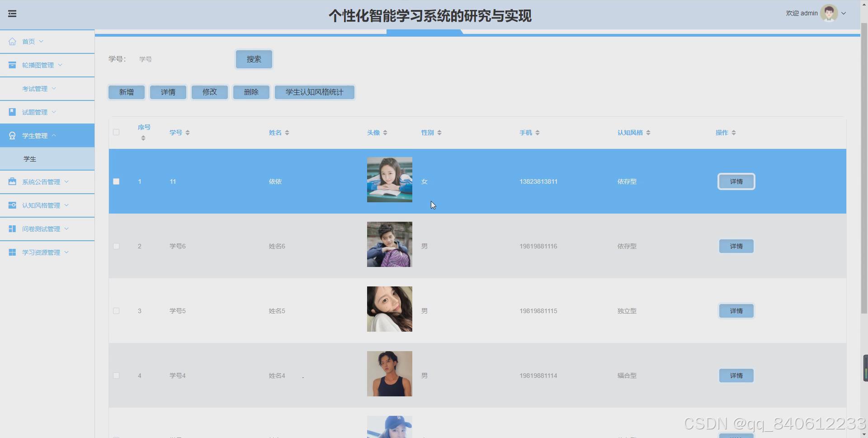868x438 pixels.
Task: Click the hamburger menu icon top-left
Action: (x=12, y=14)
